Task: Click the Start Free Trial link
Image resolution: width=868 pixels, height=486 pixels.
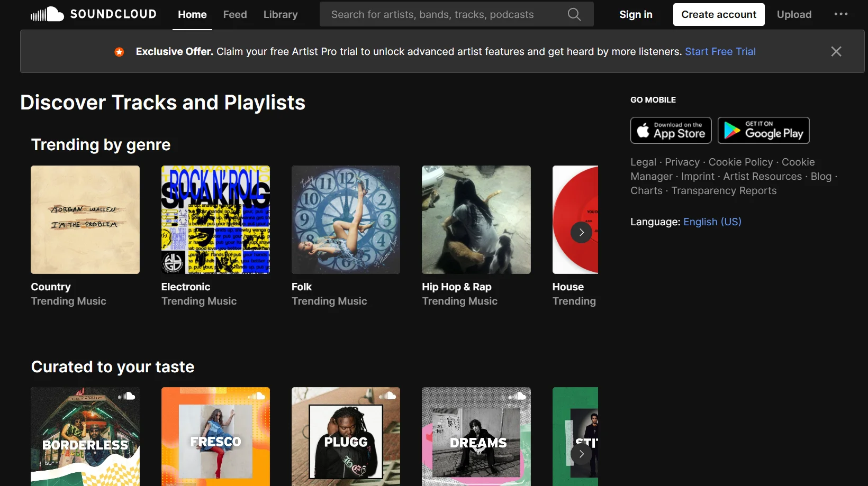Action: (x=720, y=51)
